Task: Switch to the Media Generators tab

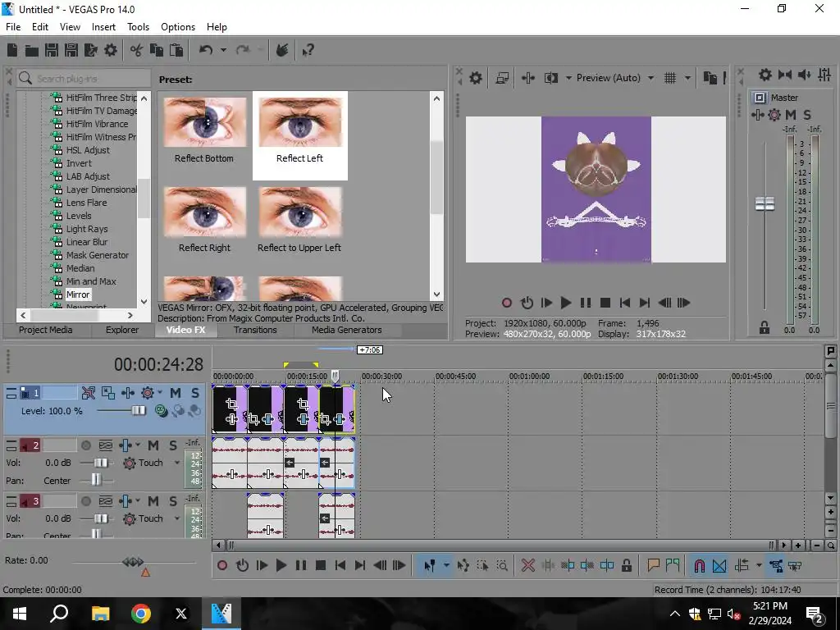Action: pyautogui.click(x=347, y=330)
